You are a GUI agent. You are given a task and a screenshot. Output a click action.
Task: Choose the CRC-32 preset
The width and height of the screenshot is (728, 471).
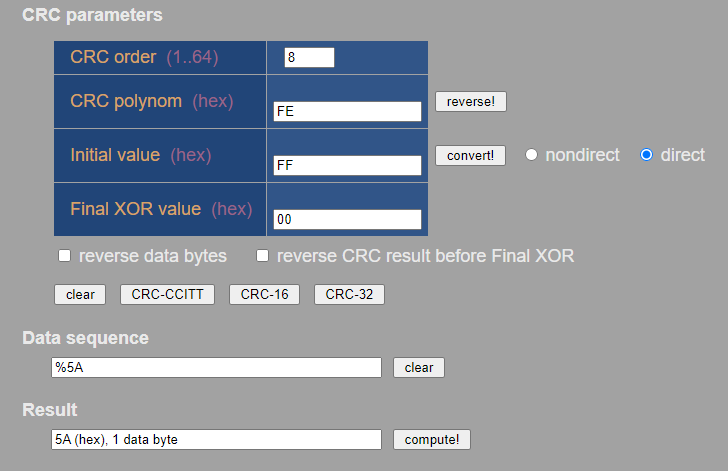(349, 294)
